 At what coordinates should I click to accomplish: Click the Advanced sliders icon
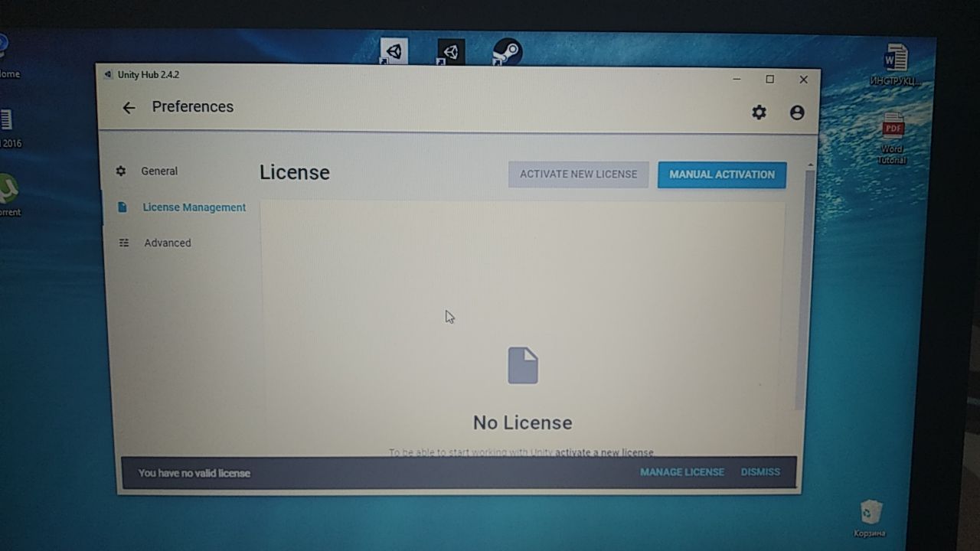pos(124,243)
